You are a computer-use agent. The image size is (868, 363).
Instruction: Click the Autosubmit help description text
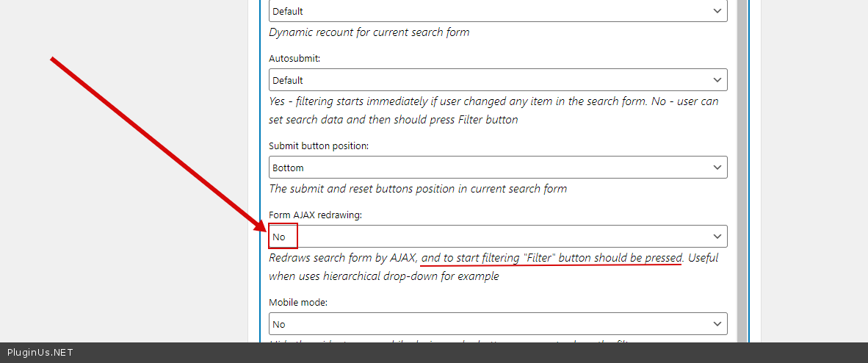point(493,110)
